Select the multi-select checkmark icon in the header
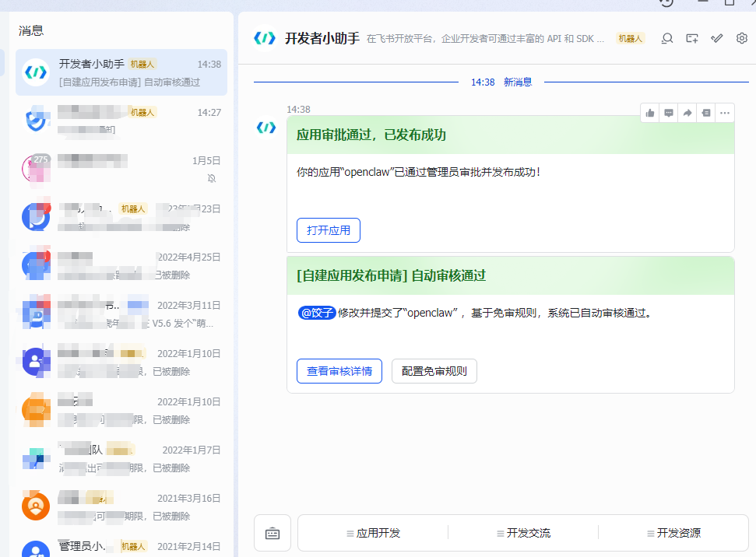This screenshot has height=557, width=756. [716, 38]
